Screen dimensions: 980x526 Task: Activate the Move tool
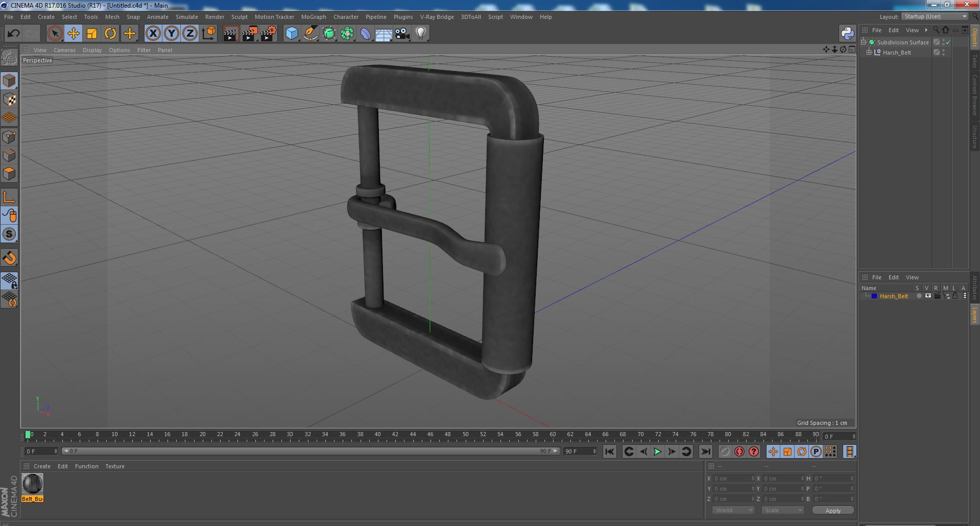73,34
